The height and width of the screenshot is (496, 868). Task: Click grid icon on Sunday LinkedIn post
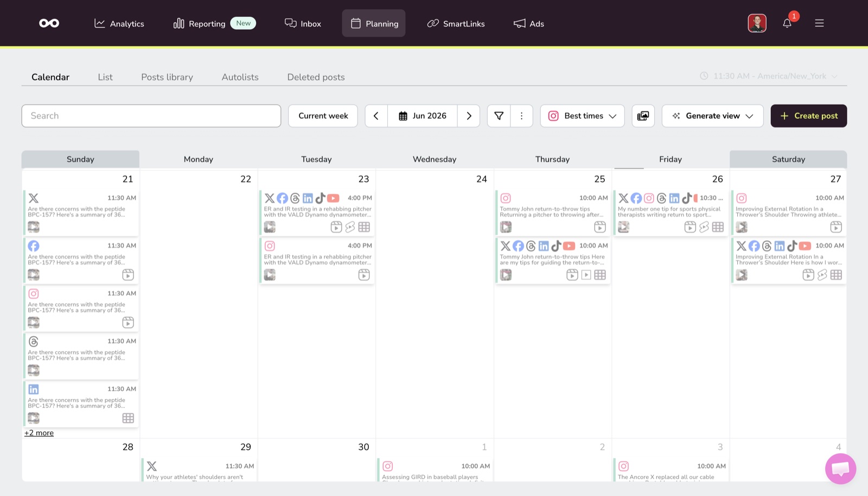click(128, 418)
